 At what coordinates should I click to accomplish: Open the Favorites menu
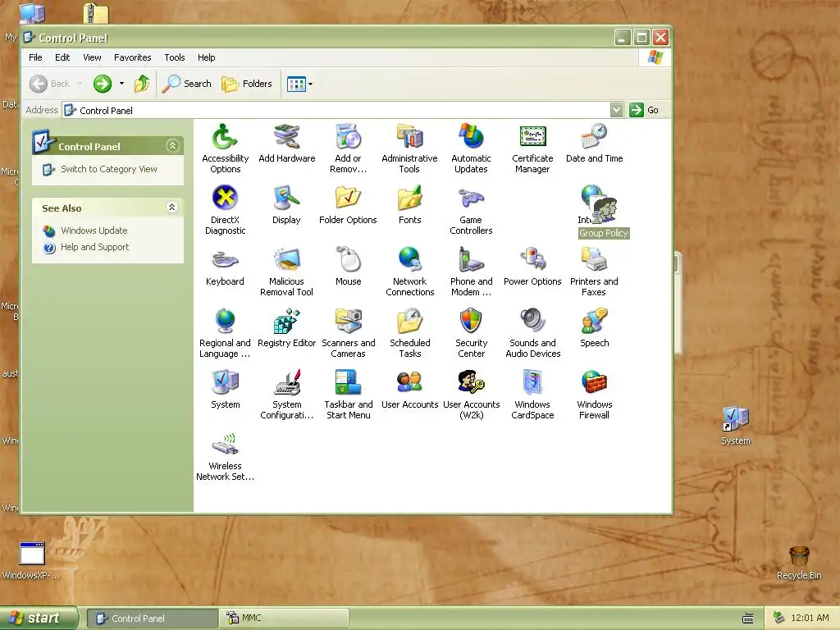[132, 57]
